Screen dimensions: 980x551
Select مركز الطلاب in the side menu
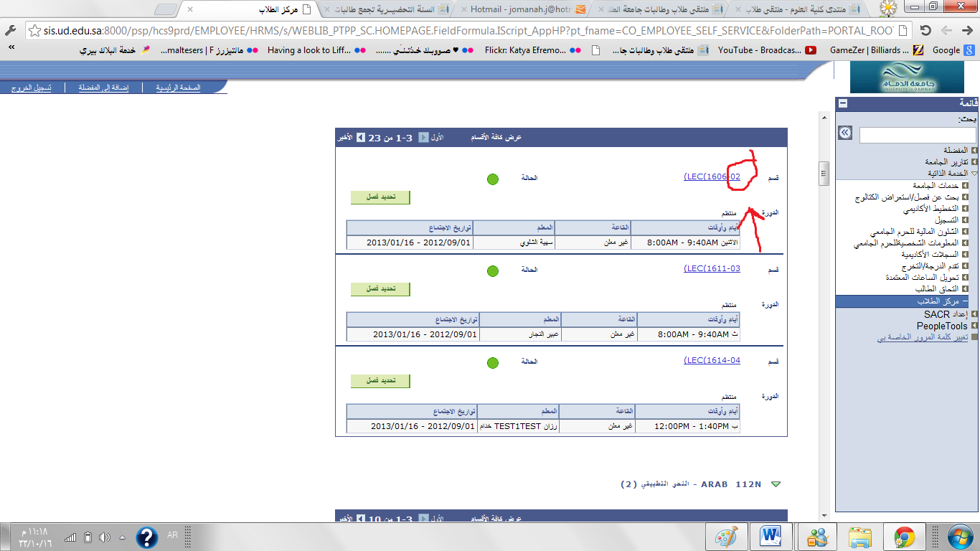coord(938,301)
